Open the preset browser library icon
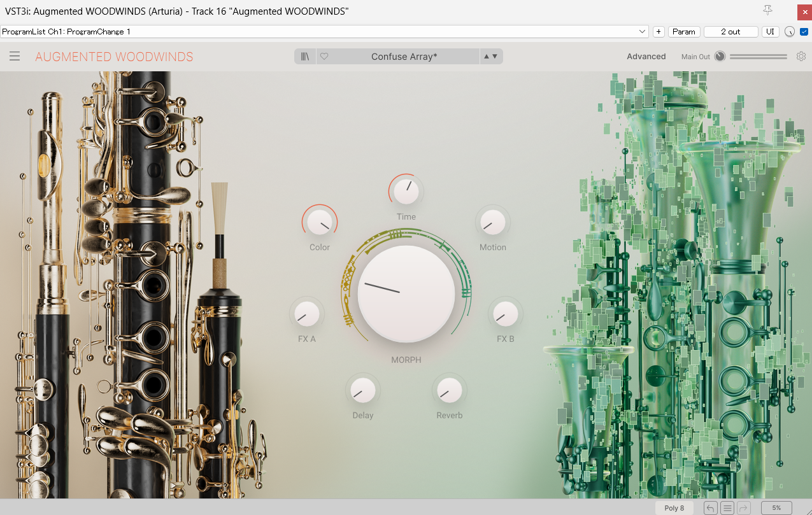This screenshot has width=812, height=515. [305, 57]
